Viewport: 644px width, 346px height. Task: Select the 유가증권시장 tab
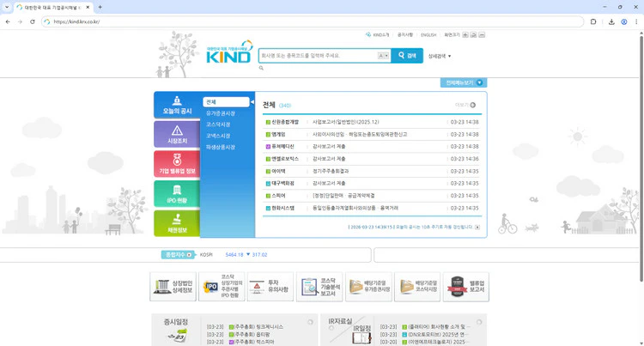pyautogui.click(x=221, y=113)
